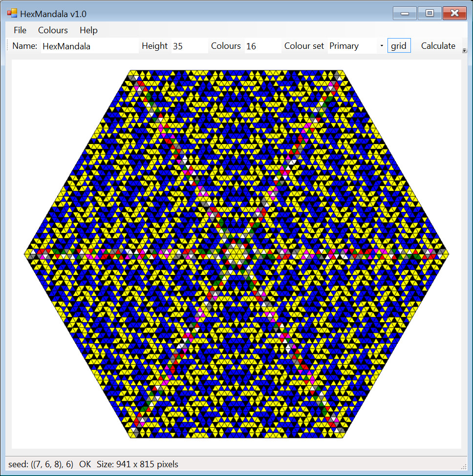473x476 pixels.
Task: Click the Name: label
Action: coord(24,46)
